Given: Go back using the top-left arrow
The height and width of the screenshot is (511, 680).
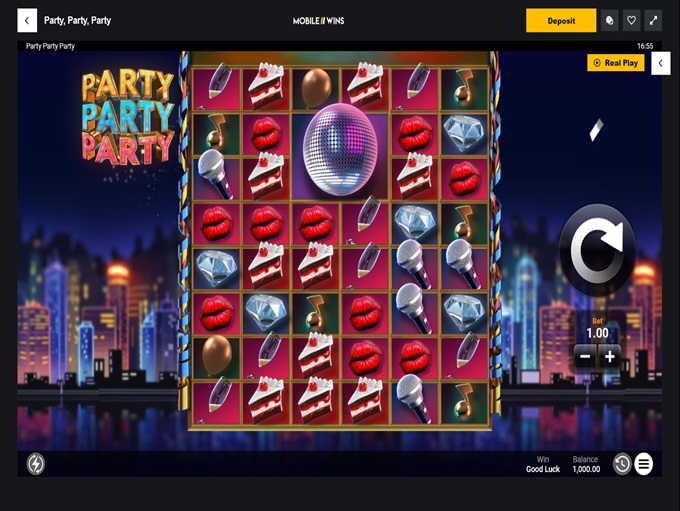Looking at the screenshot, I should tap(27, 20).
